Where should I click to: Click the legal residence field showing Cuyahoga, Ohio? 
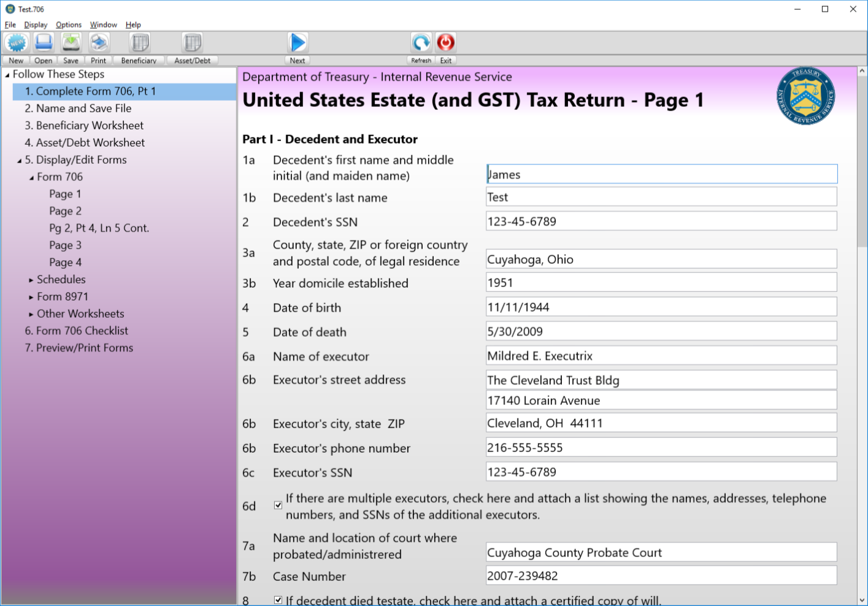(x=661, y=259)
